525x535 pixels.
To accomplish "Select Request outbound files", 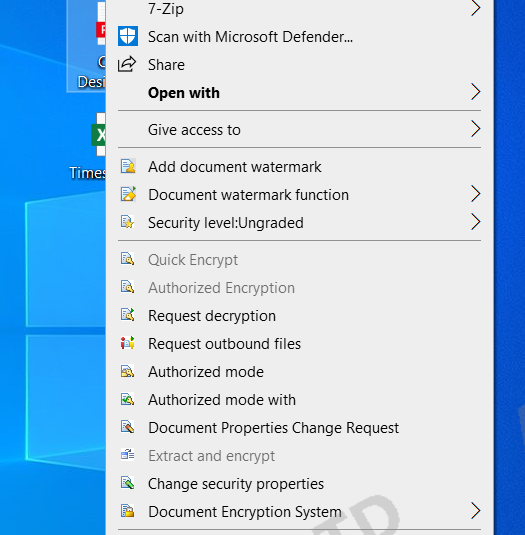I will [300, 343].
